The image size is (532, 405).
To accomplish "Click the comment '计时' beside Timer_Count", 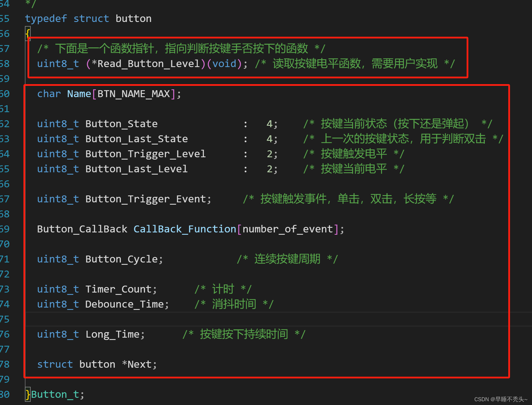I will click(x=223, y=289).
